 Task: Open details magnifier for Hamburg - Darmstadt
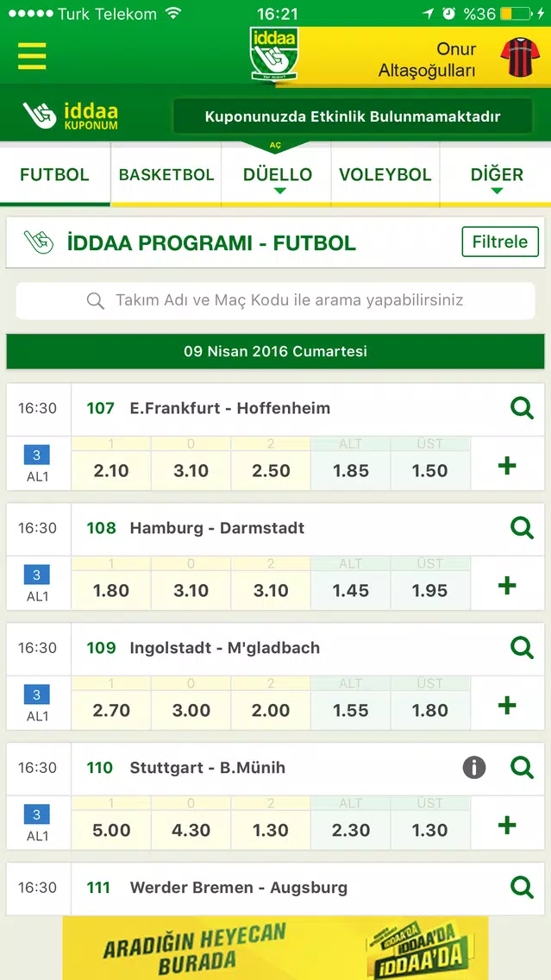tap(522, 528)
